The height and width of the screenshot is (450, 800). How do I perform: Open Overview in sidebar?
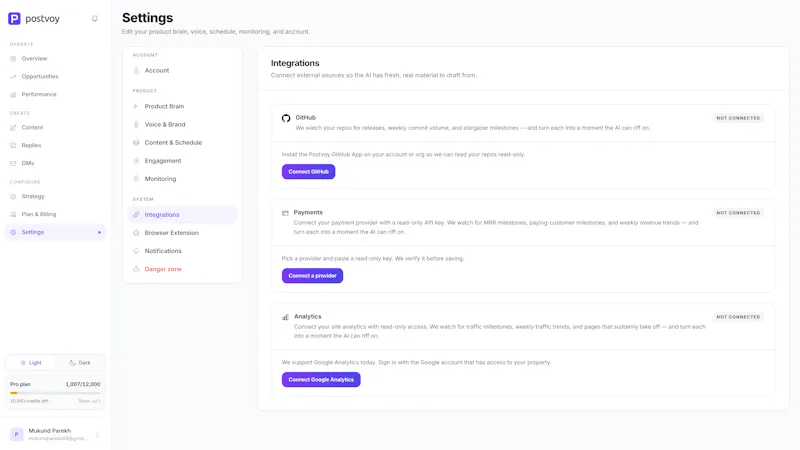[x=55, y=59]
